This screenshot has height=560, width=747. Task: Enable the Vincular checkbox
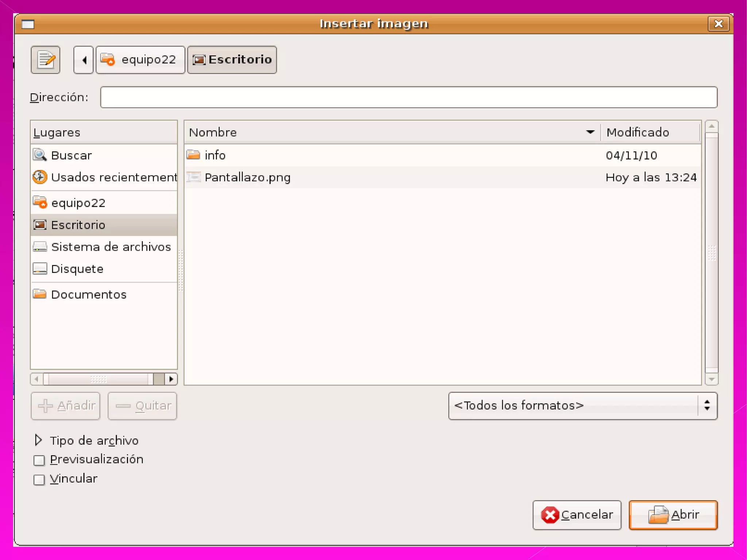pyautogui.click(x=39, y=479)
